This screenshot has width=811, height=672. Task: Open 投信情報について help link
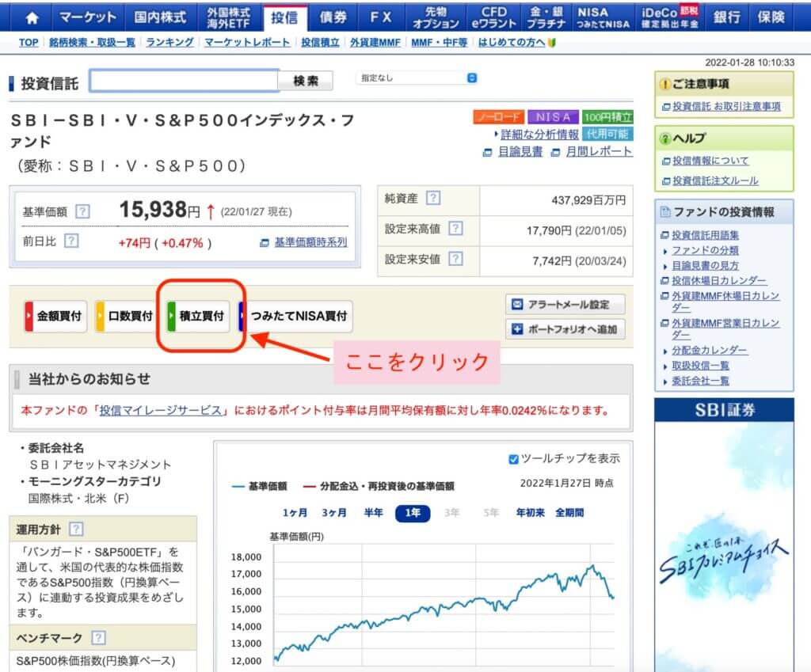710,161
